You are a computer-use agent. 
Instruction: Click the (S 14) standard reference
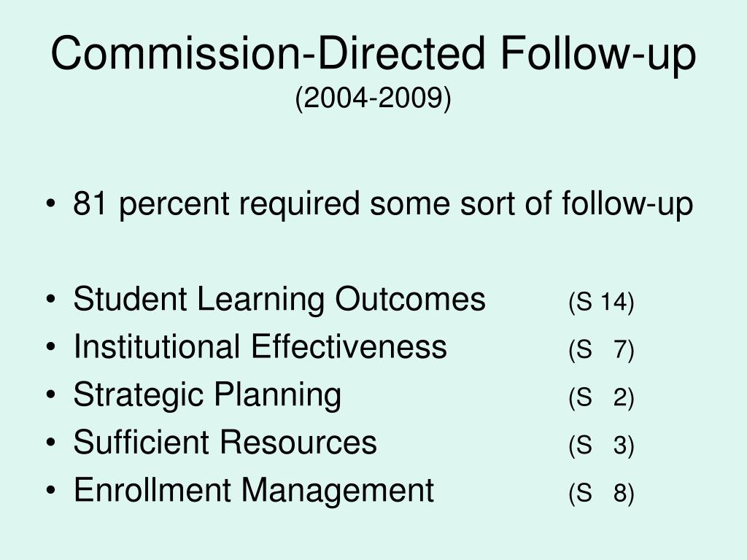point(601,302)
